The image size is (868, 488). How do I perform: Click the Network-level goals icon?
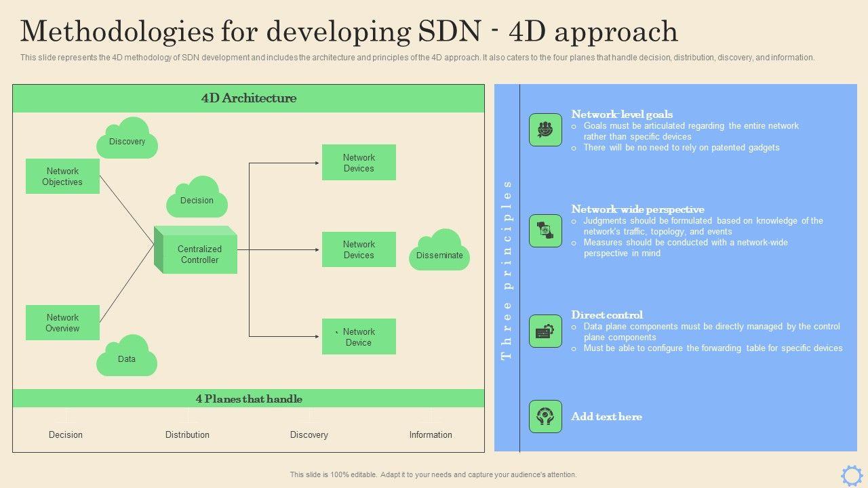tap(545, 129)
